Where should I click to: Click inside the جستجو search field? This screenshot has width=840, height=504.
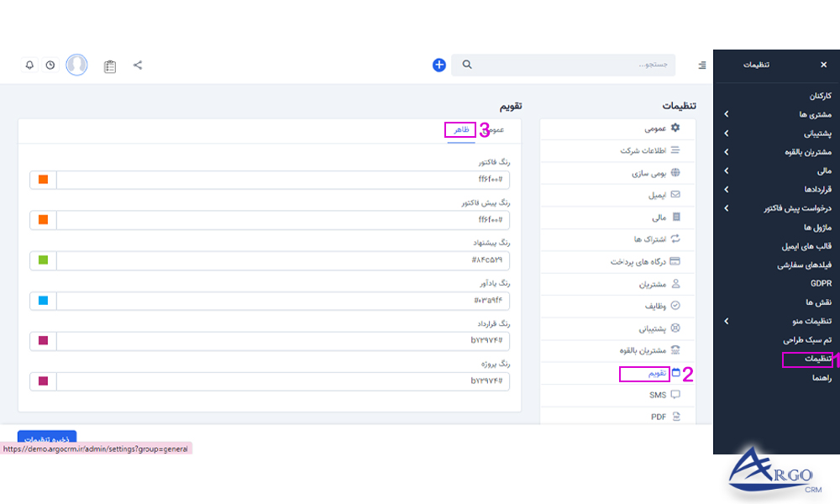(x=571, y=65)
